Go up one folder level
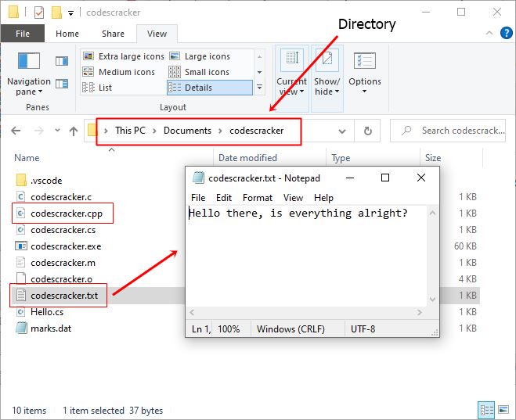516x420 pixels. pyautogui.click(x=74, y=131)
